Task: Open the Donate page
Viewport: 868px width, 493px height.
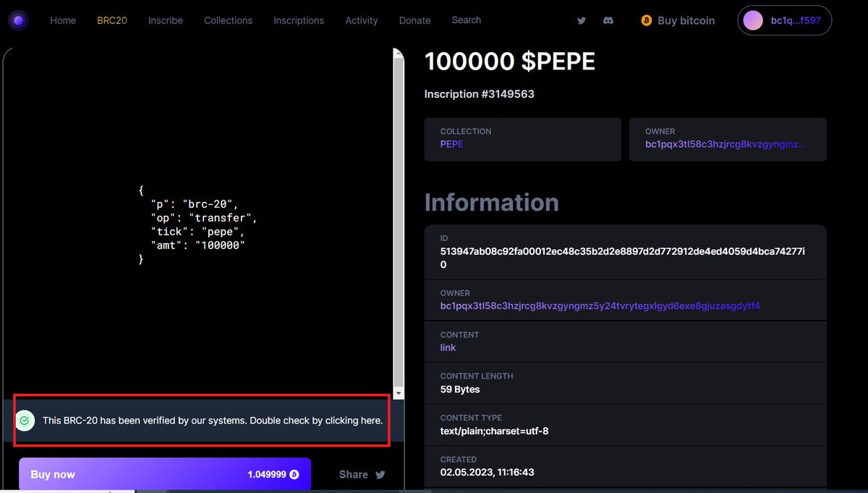Action: (415, 20)
